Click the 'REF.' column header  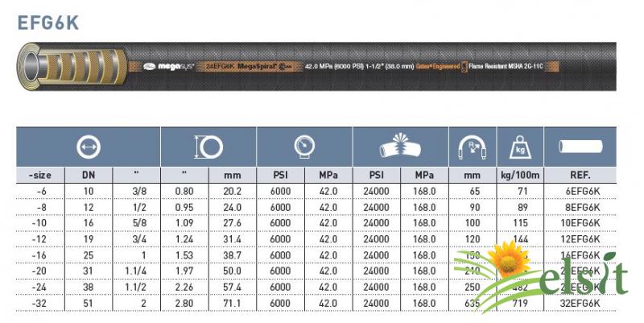coord(580,175)
